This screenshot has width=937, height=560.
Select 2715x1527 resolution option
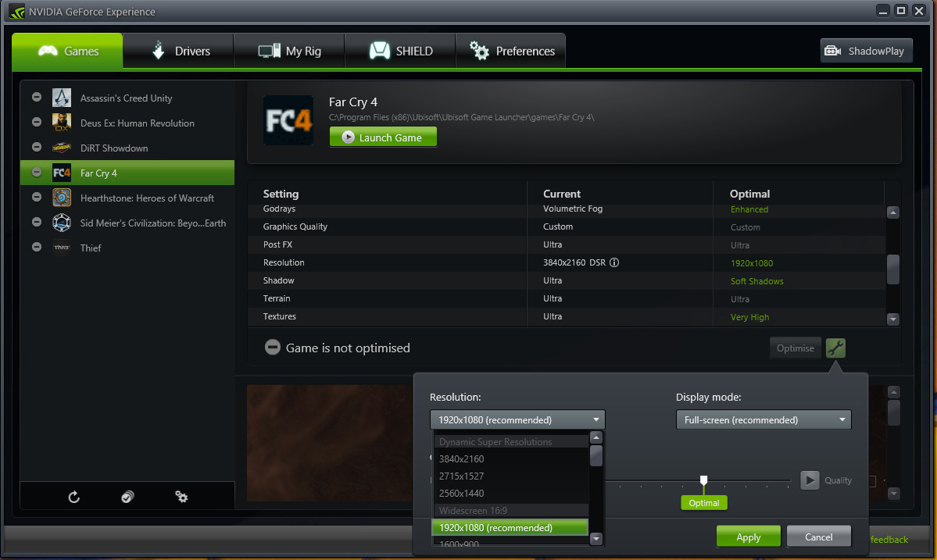[511, 476]
